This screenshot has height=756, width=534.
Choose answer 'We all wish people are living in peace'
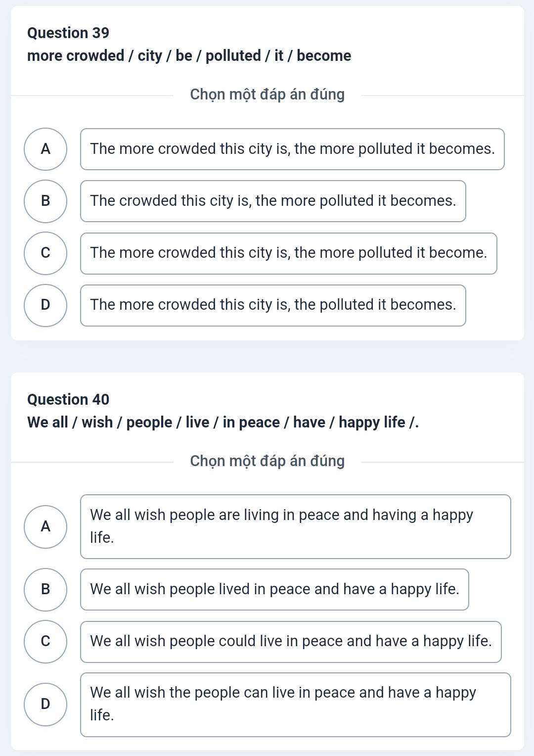(295, 526)
